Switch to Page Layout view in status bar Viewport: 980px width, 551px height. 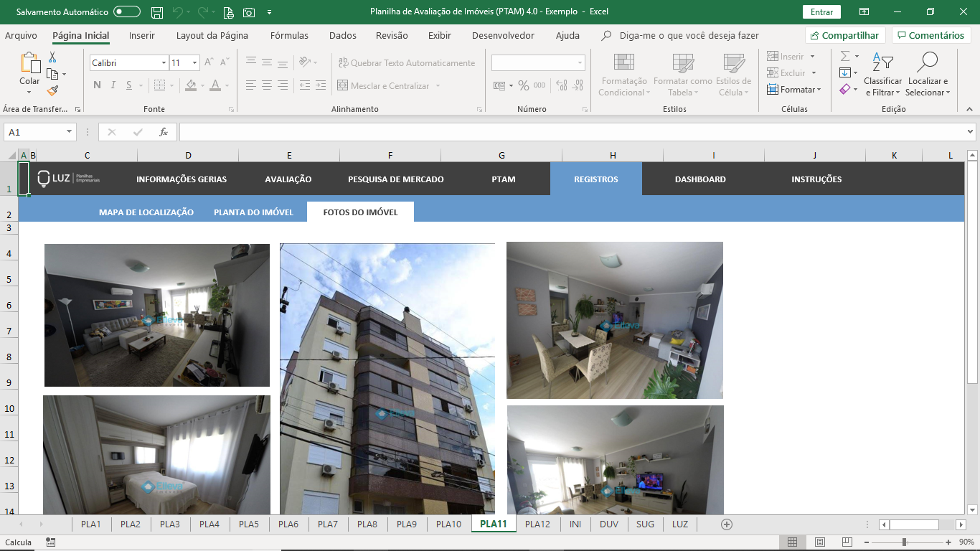[819, 542]
